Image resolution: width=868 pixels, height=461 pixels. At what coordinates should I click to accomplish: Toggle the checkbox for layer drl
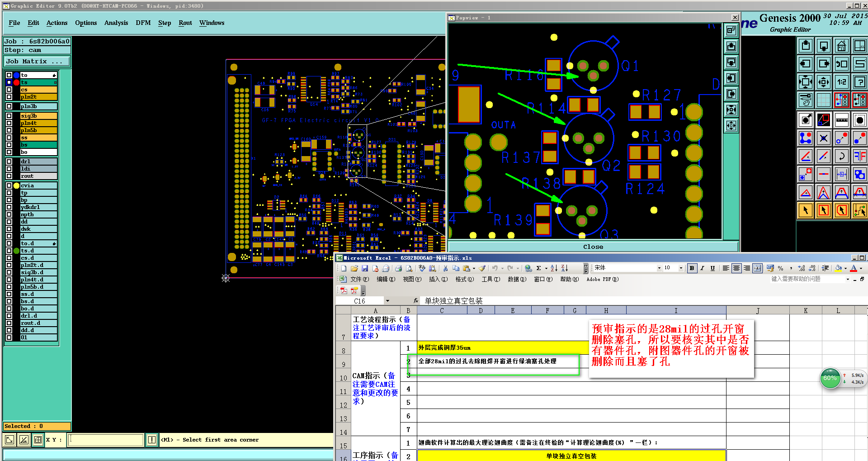pyautogui.click(x=9, y=162)
